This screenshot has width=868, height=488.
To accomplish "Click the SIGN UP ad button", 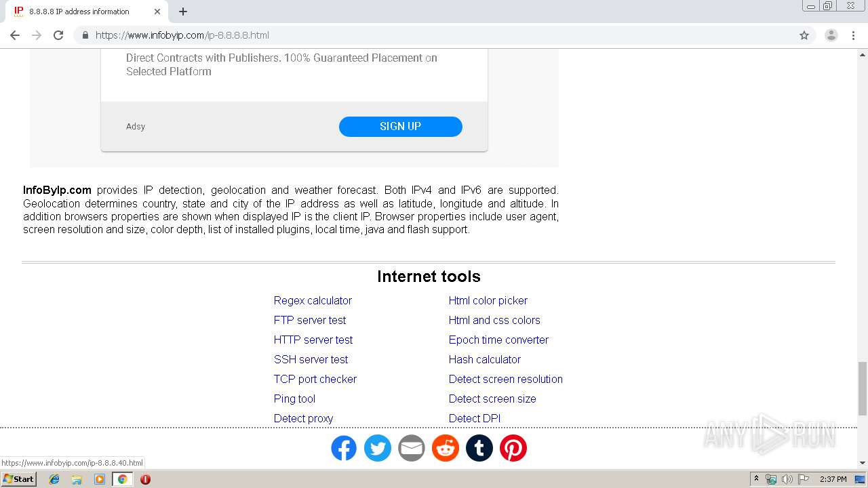I will coord(401,127).
